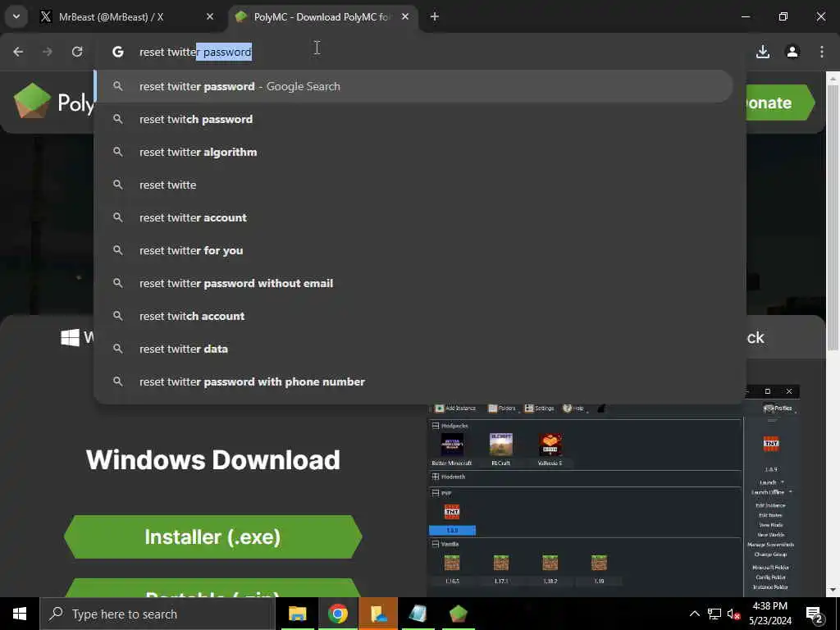Open the Chrome downloads icon
The image size is (840, 630).
(x=763, y=52)
